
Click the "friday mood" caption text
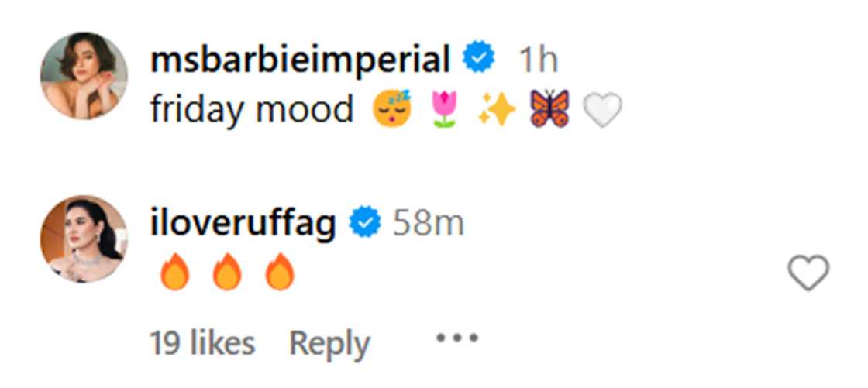point(252,109)
